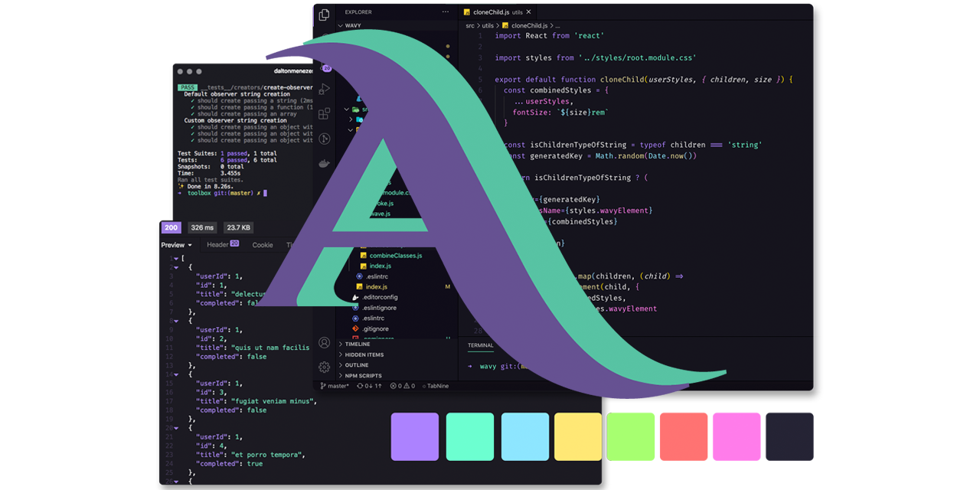Click the 'import React from' code line
980x490 pixels.
550,36
